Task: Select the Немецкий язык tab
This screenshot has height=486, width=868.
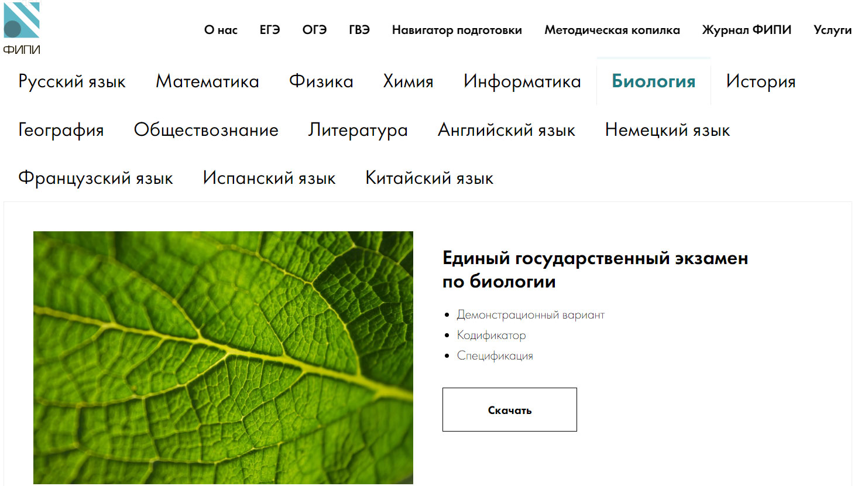Action: pyautogui.click(x=667, y=130)
